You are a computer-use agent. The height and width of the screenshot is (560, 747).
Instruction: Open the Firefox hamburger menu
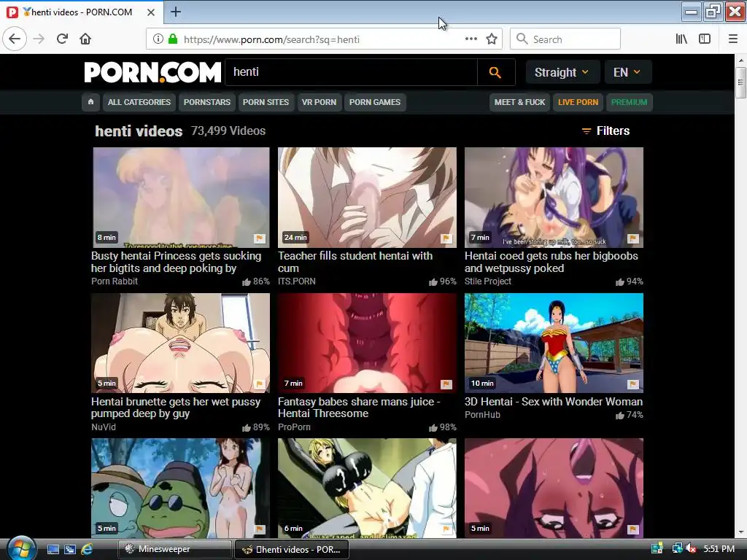click(733, 39)
